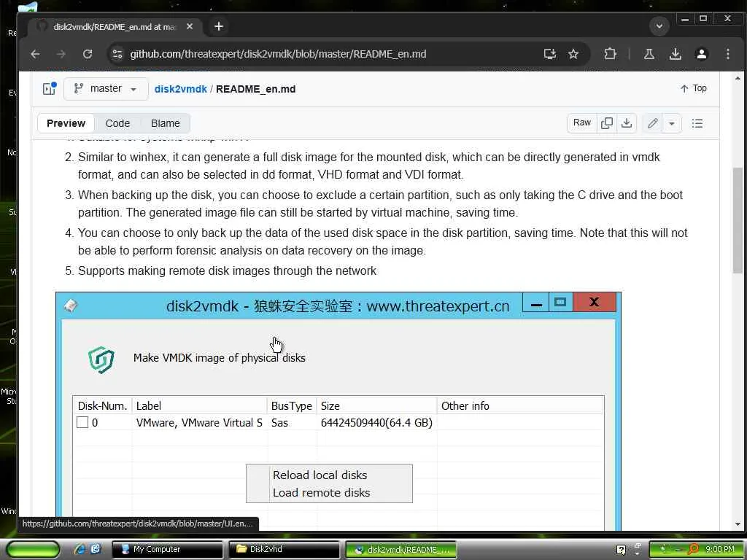Edit this file with the pencil icon
The width and height of the screenshot is (747, 560).
click(x=652, y=123)
